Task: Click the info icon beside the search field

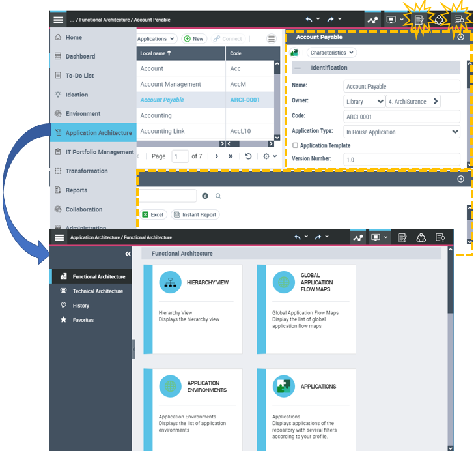Action: pos(205,196)
